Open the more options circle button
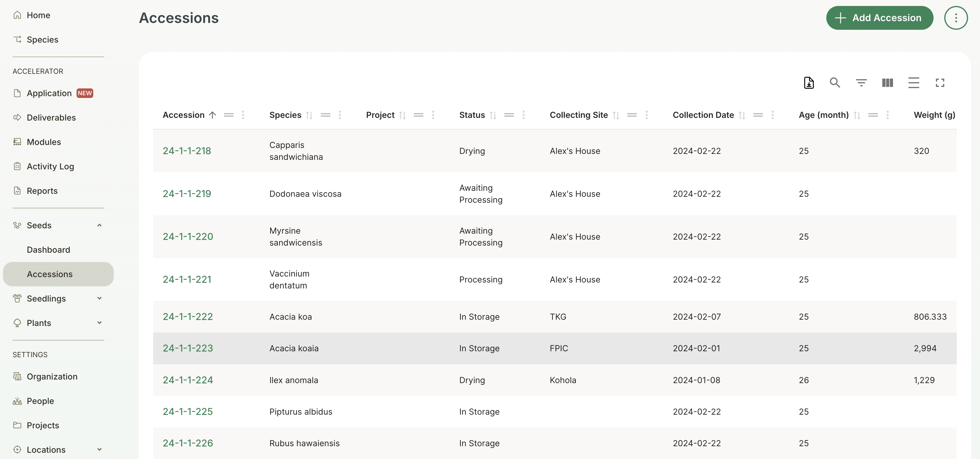 click(956, 18)
